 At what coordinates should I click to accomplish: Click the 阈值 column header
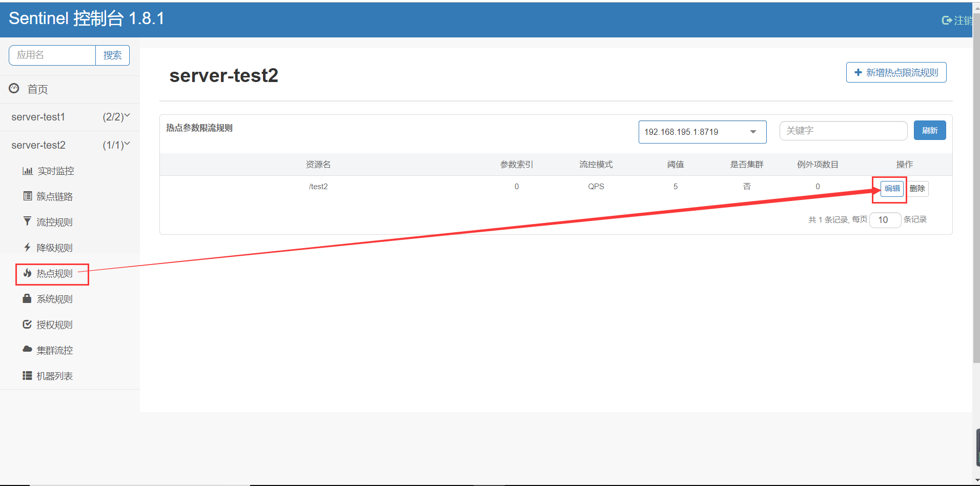[676, 165]
